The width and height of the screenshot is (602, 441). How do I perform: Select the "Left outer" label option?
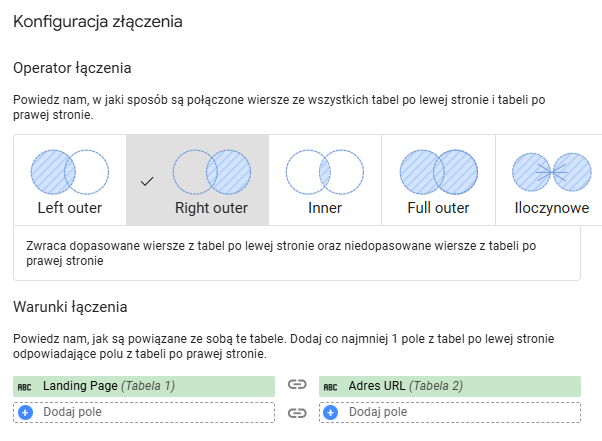(69, 209)
